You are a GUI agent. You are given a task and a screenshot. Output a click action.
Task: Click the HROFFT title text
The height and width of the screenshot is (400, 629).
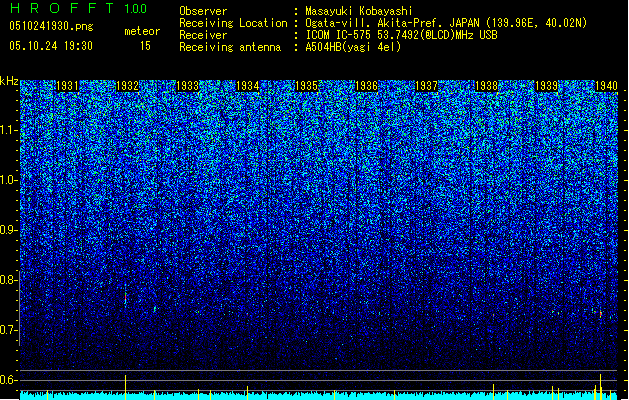[62, 8]
